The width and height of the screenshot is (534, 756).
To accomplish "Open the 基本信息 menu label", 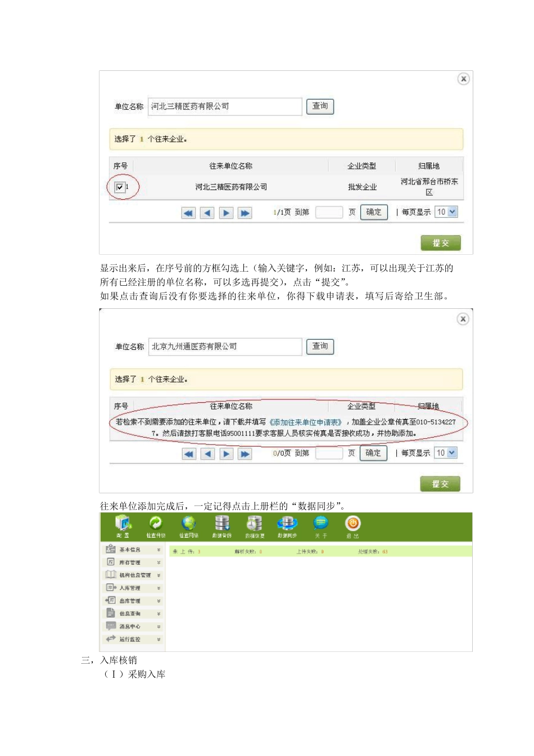I will [130, 550].
